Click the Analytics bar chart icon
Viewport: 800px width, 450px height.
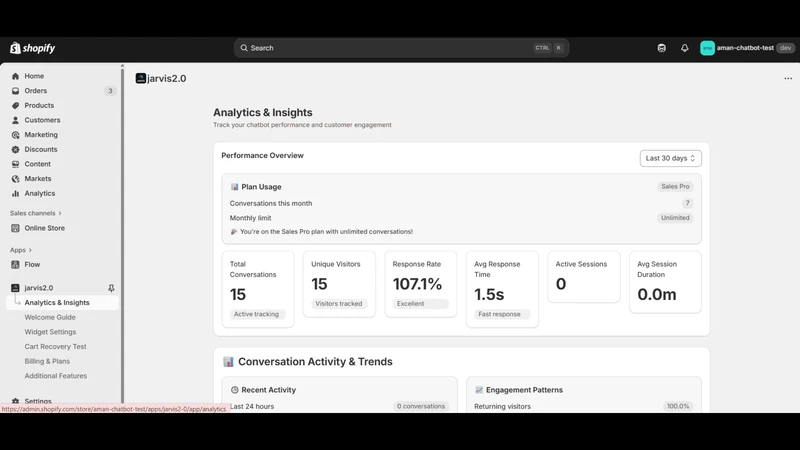(15, 193)
